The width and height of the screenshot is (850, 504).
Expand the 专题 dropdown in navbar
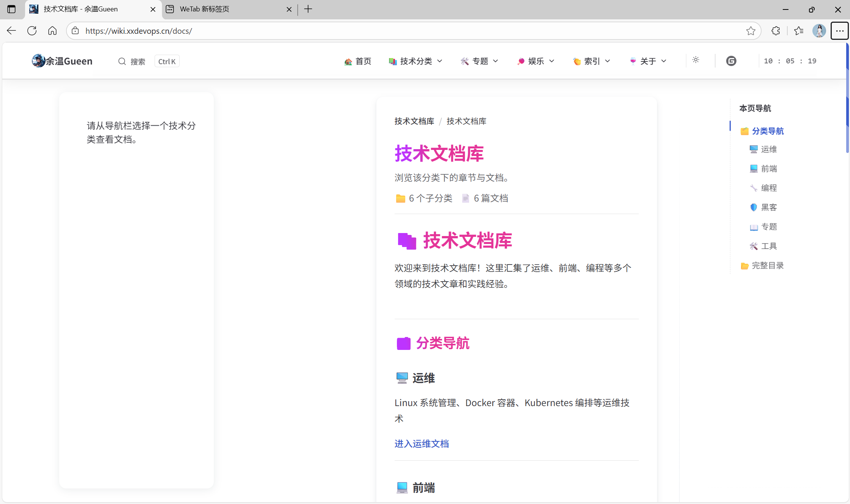point(479,61)
